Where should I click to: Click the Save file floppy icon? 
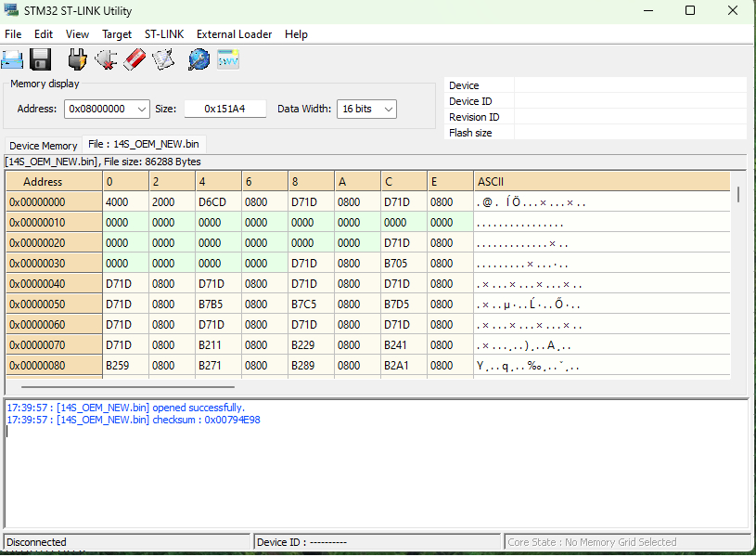tap(41, 60)
